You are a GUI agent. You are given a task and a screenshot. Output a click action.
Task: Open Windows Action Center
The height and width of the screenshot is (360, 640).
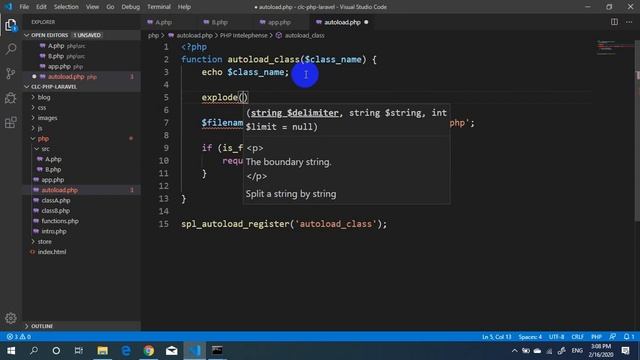point(625,351)
